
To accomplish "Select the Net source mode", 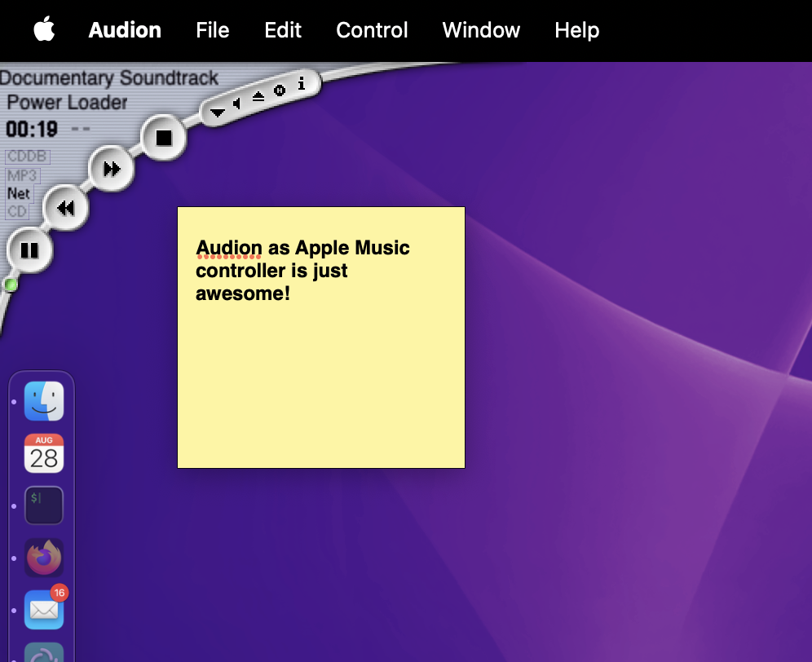I will (x=20, y=194).
